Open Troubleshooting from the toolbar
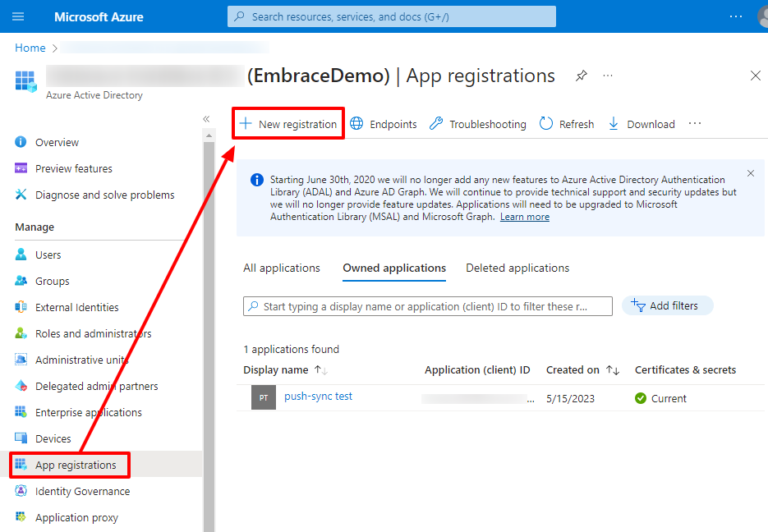Image resolution: width=768 pixels, height=532 pixels. coord(477,124)
